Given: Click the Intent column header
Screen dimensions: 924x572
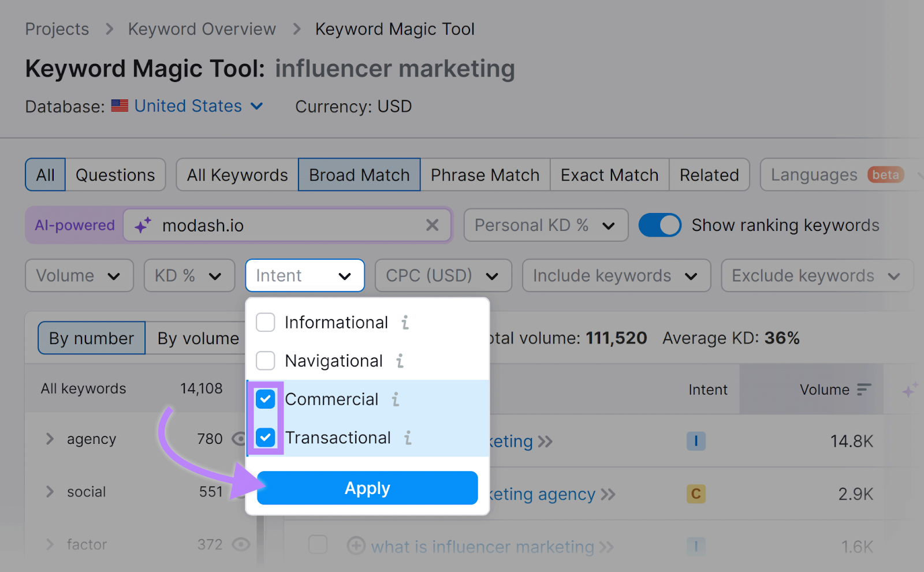Looking at the screenshot, I should (708, 390).
